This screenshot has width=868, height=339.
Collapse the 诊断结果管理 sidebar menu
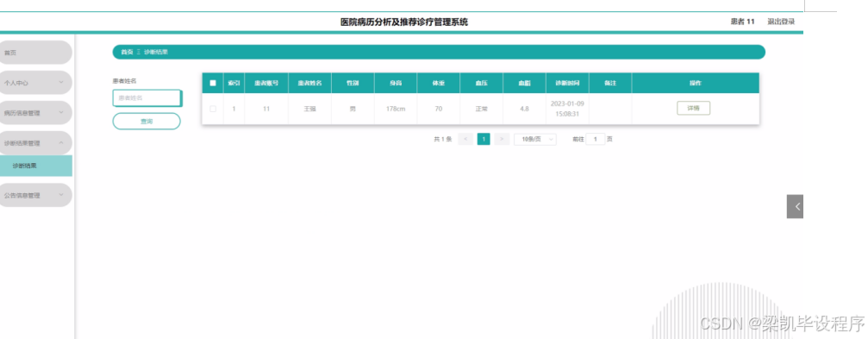click(x=36, y=143)
